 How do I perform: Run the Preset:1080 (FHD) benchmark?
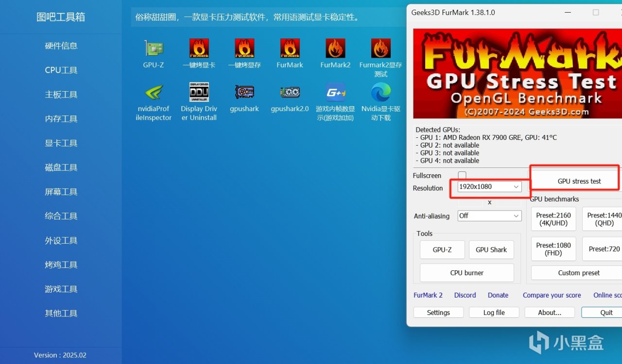(x=553, y=249)
